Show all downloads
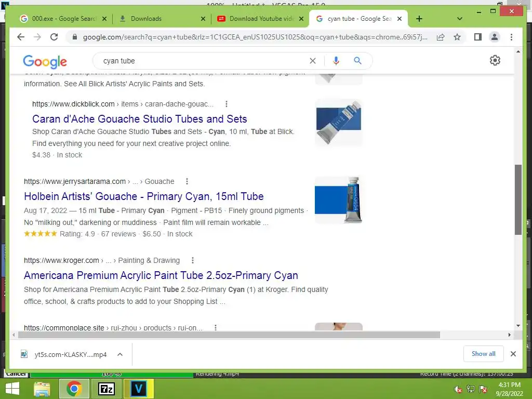The width and height of the screenshot is (532, 399). pos(484,354)
